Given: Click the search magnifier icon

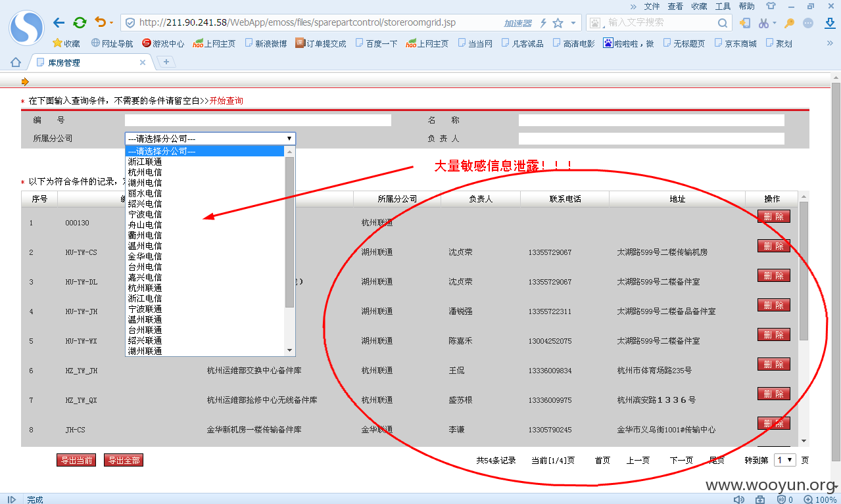Looking at the screenshot, I should 722,23.
